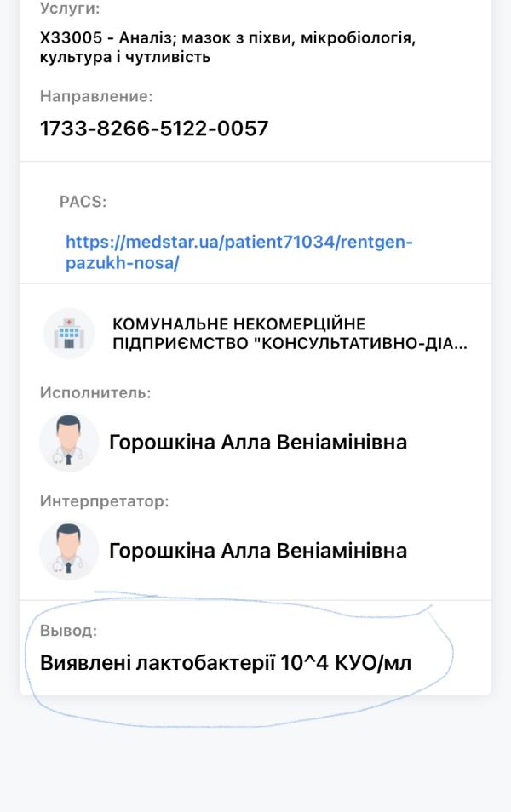This screenshot has height=812, width=511.
Task: Open the medstar.ua PACS rentgen link
Action: [239, 252]
